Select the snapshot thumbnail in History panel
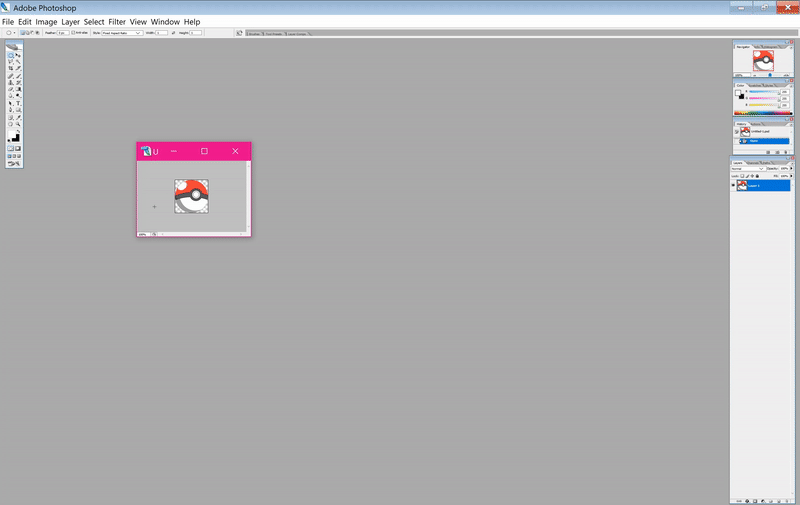800x505 pixels. click(x=745, y=132)
